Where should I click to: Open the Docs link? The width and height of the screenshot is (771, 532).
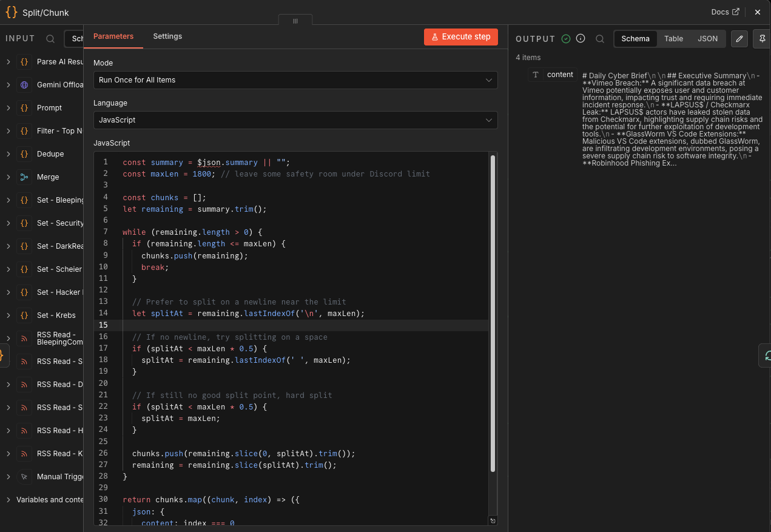[x=725, y=12]
